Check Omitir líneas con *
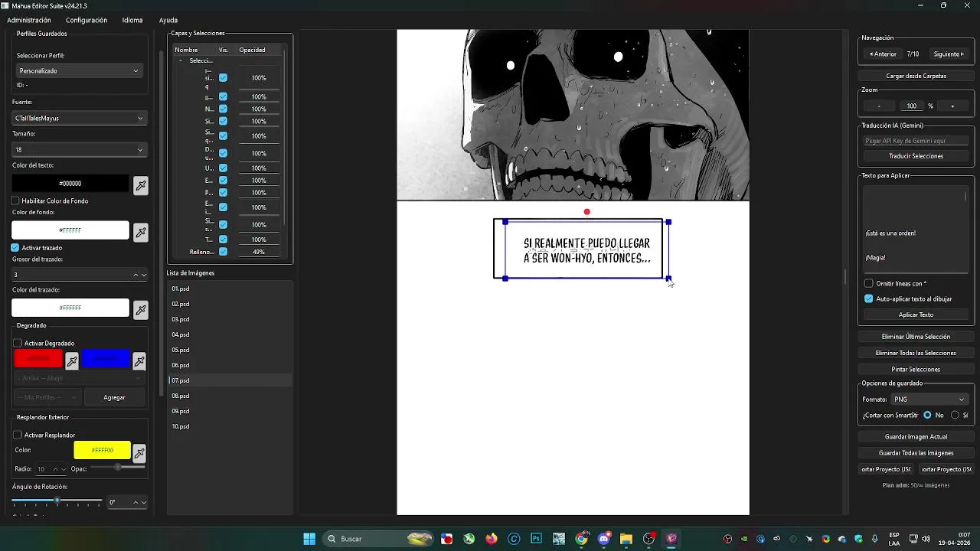980x551 pixels. pyautogui.click(x=869, y=283)
